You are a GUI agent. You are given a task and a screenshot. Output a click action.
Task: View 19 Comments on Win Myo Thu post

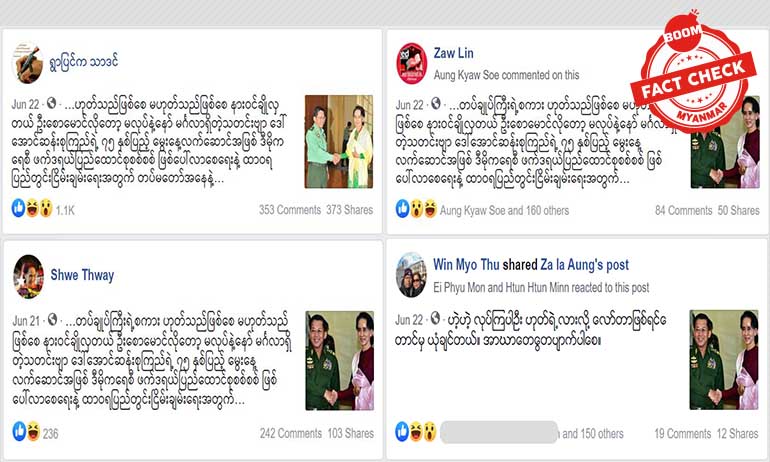(x=683, y=434)
